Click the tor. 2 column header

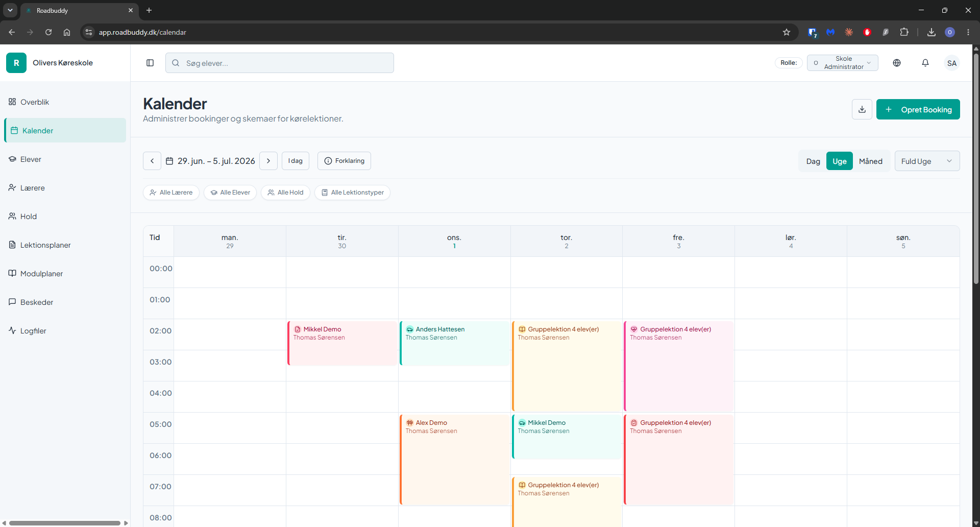click(x=567, y=241)
